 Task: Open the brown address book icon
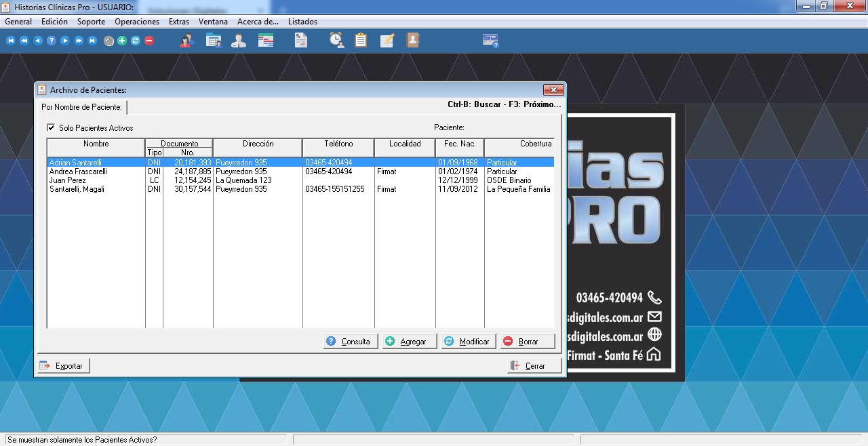(x=412, y=41)
